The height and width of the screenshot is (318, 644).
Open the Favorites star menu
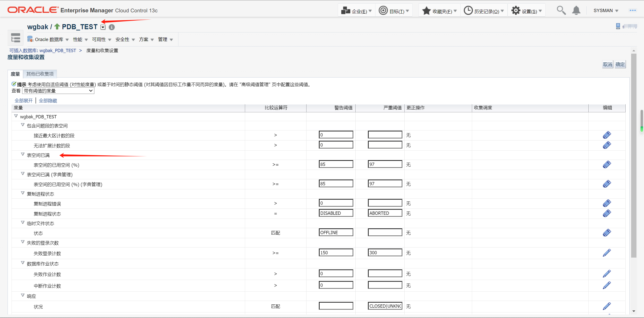click(439, 11)
